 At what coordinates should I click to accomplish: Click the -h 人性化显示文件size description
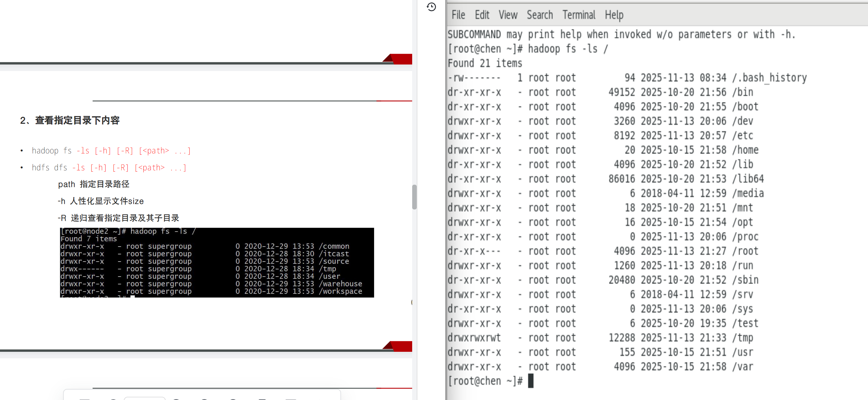[x=100, y=201]
